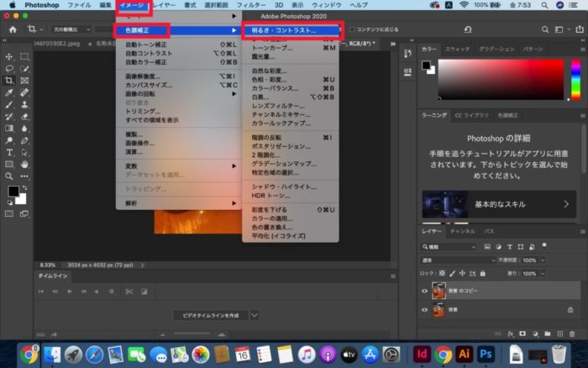This screenshot has height=368, width=588.
Task: Delete layer using trash icon
Action: pos(572,334)
